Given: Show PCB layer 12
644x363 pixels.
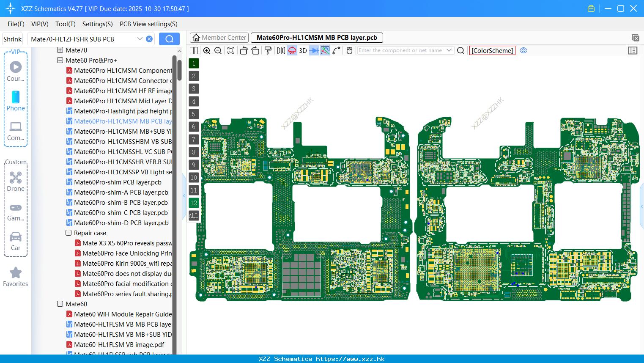Looking at the screenshot, I should [194, 203].
